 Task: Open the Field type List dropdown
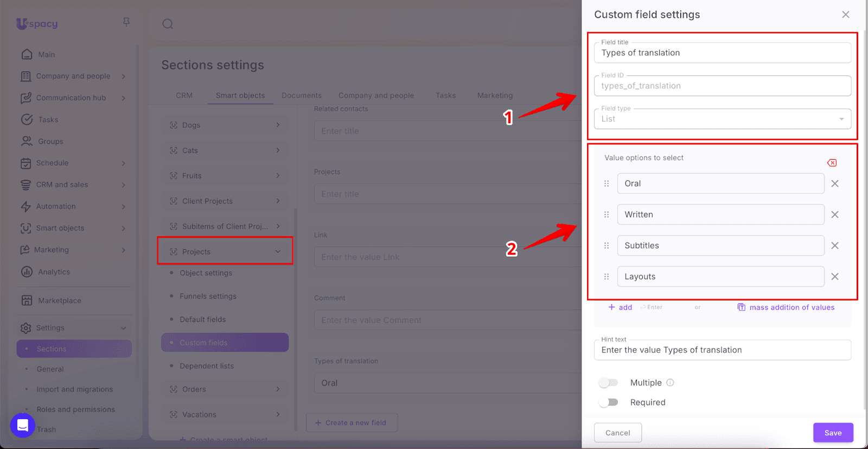(722, 119)
